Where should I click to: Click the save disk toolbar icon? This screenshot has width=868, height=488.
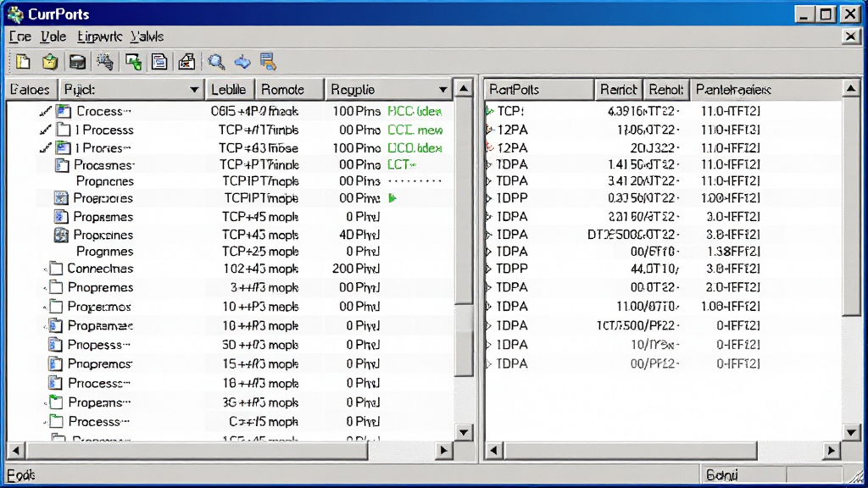click(77, 62)
